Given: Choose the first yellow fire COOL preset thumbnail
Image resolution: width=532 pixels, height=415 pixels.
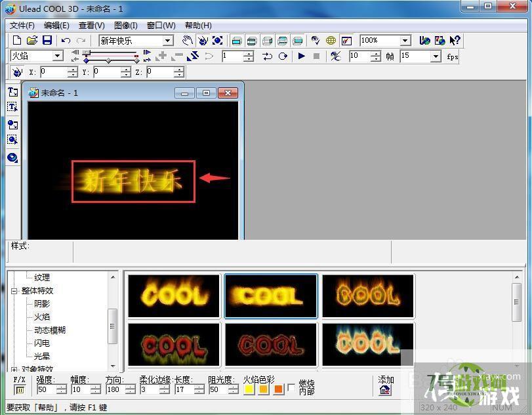Looking at the screenshot, I should coord(174,295).
